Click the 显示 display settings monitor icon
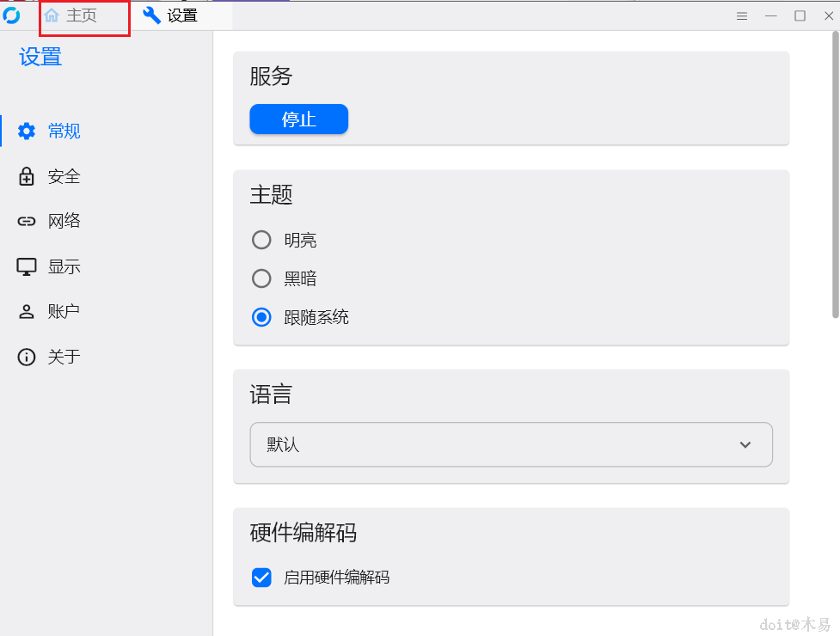This screenshot has width=840, height=636. coord(26,266)
